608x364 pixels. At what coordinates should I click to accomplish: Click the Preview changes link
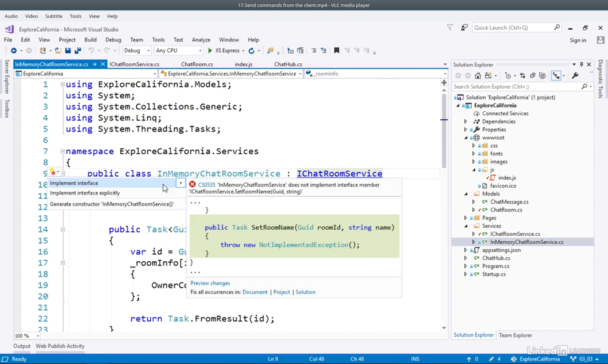click(210, 283)
